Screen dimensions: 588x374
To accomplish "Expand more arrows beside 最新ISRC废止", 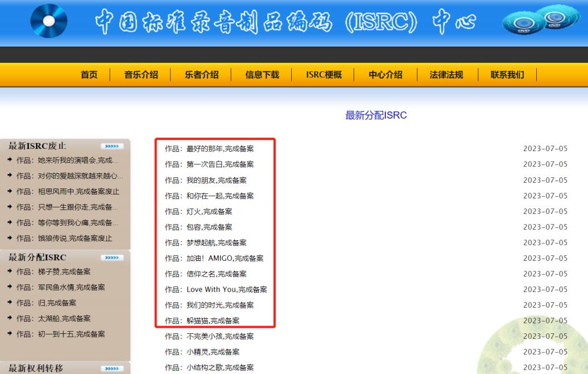I will pyautogui.click(x=112, y=147).
